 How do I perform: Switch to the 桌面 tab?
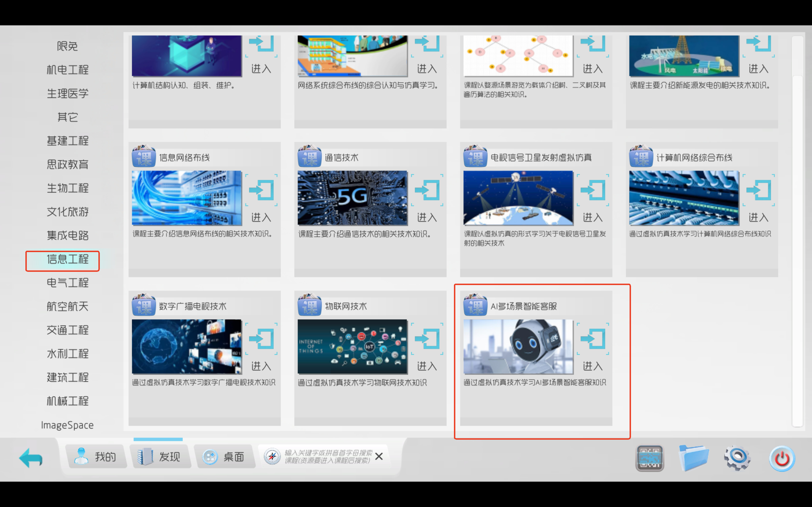(x=224, y=456)
